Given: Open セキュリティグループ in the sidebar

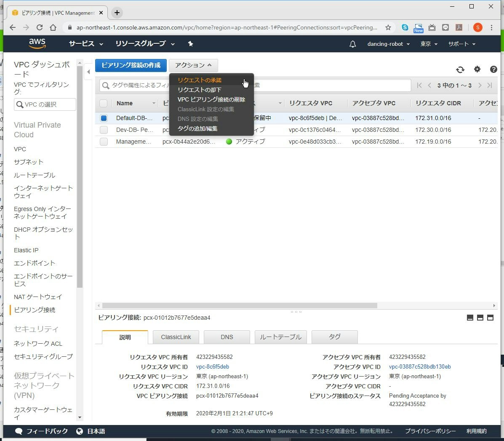Looking at the screenshot, I should coord(43,356).
